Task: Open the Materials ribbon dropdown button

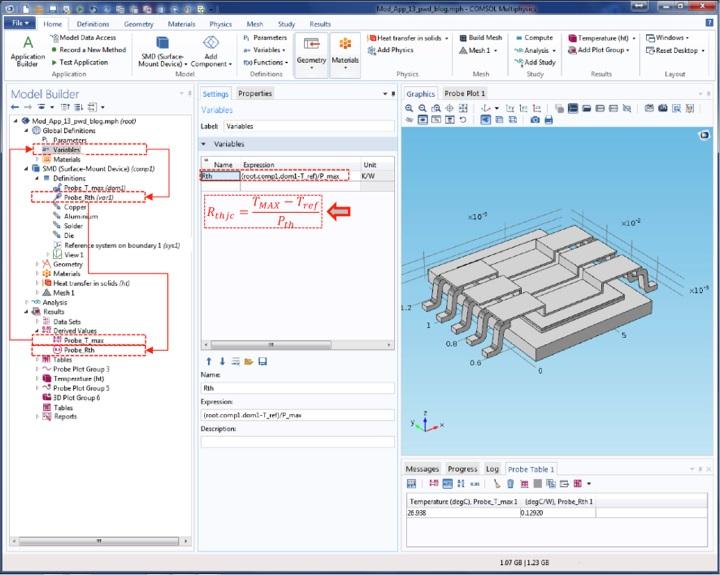Action: [345, 55]
